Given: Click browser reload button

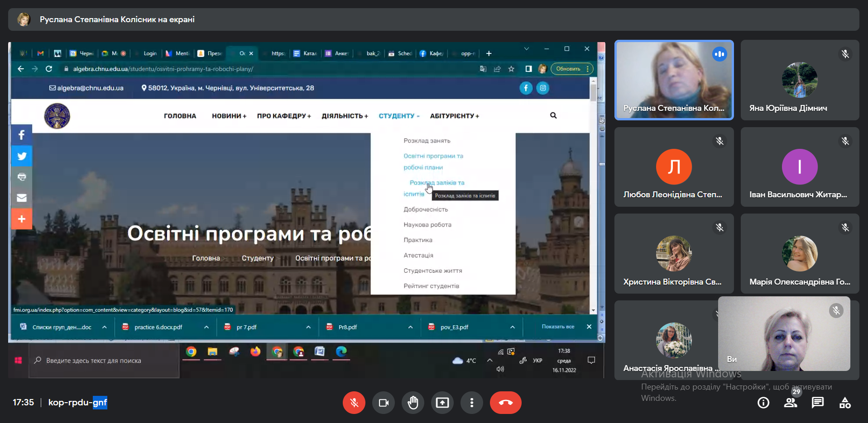Looking at the screenshot, I should point(49,69).
